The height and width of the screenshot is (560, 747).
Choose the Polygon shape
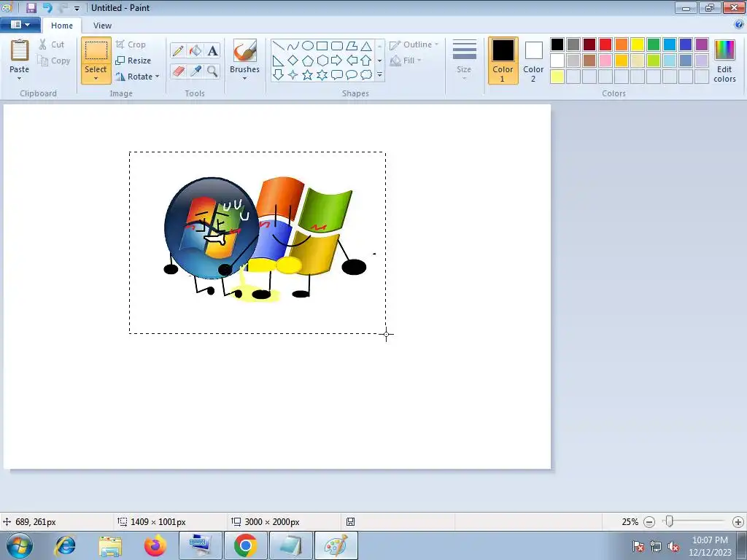[352, 46]
